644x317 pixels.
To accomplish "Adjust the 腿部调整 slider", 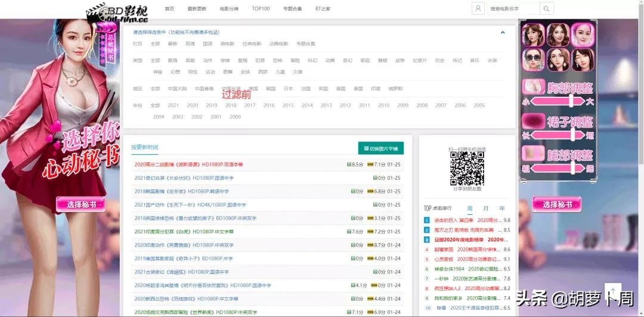I will pos(558,168).
